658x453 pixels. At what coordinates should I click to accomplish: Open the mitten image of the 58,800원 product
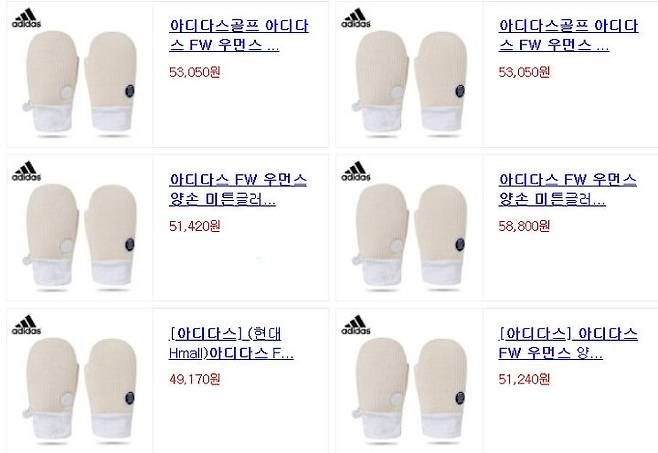point(409,236)
